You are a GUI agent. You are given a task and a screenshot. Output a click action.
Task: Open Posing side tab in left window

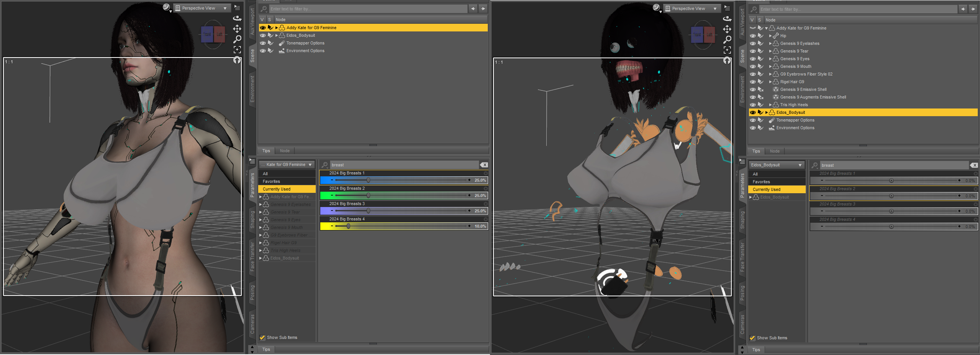[252, 293]
